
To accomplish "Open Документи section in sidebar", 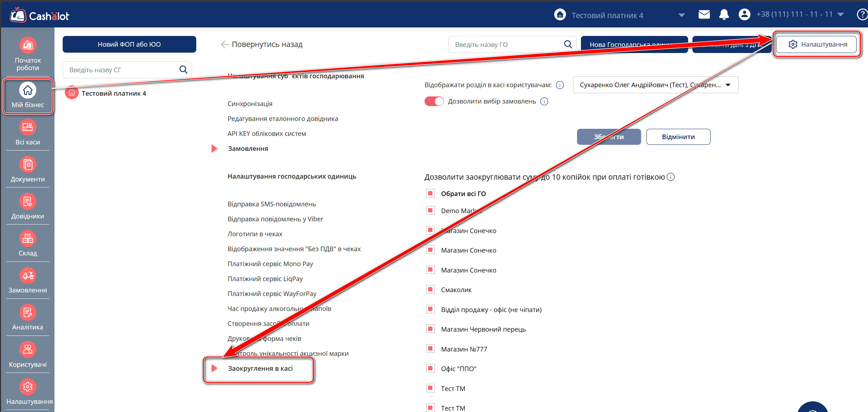I will click(x=27, y=165).
